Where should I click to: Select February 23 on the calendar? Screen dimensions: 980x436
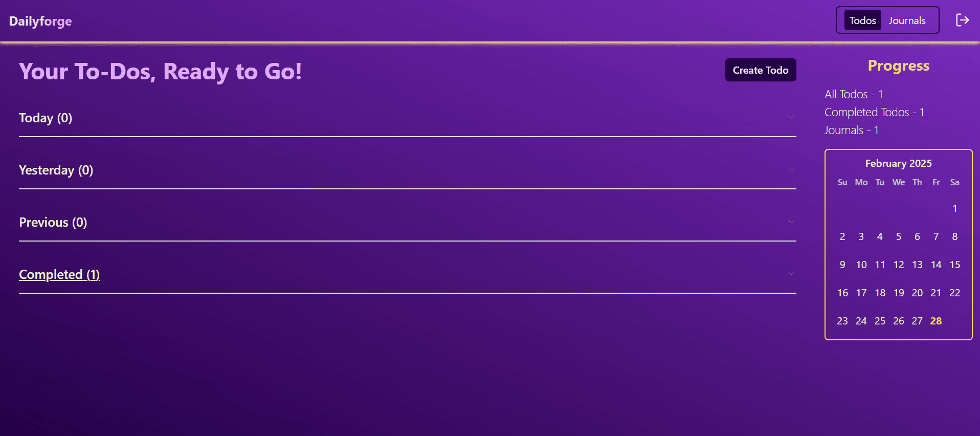(842, 321)
